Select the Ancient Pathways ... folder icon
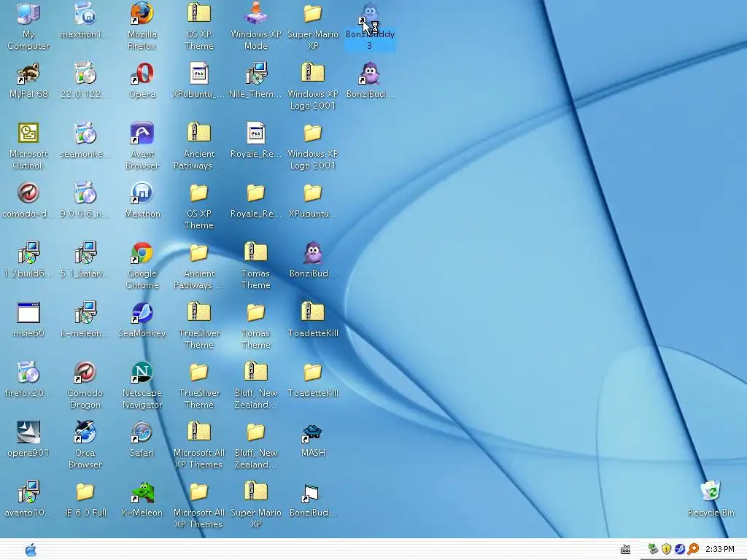Screen dimensions: 747x560 [x=198, y=252]
